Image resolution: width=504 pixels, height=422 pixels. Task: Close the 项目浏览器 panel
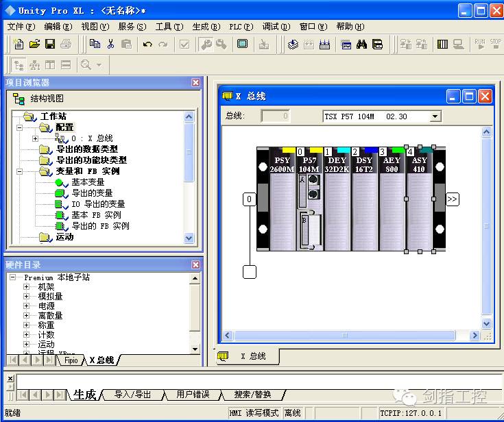(195, 82)
